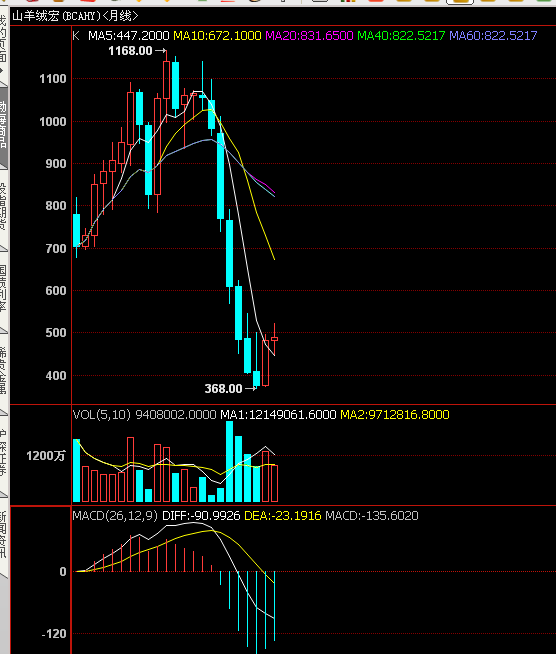Viewport: 556px width, 654px height.
Task: Go to the 新闻资讯 sidebar tab
Action: click(3, 535)
